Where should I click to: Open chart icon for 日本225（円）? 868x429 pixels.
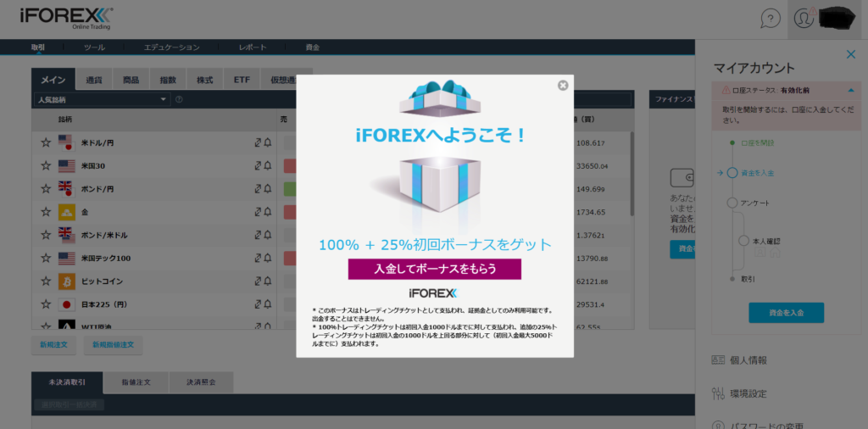click(x=258, y=304)
